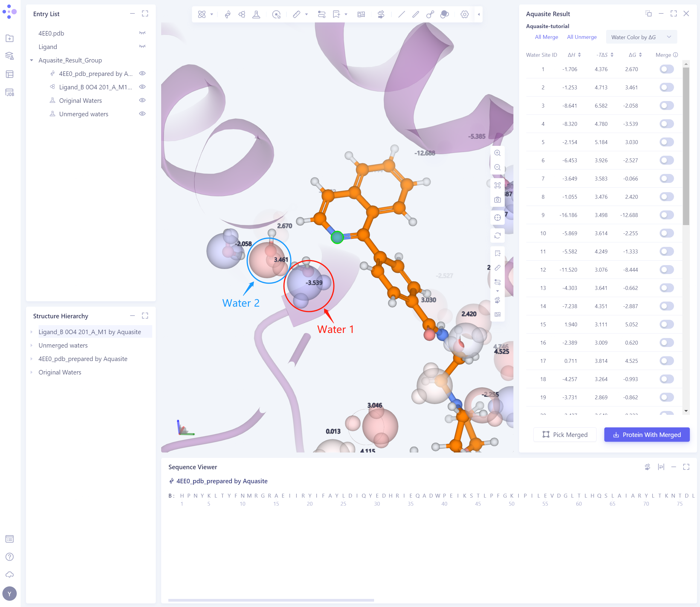This screenshot has width=700, height=607.
Task: Enable merge toggle for water site 3
Action: pyautogui.click(x=666, y=106)
